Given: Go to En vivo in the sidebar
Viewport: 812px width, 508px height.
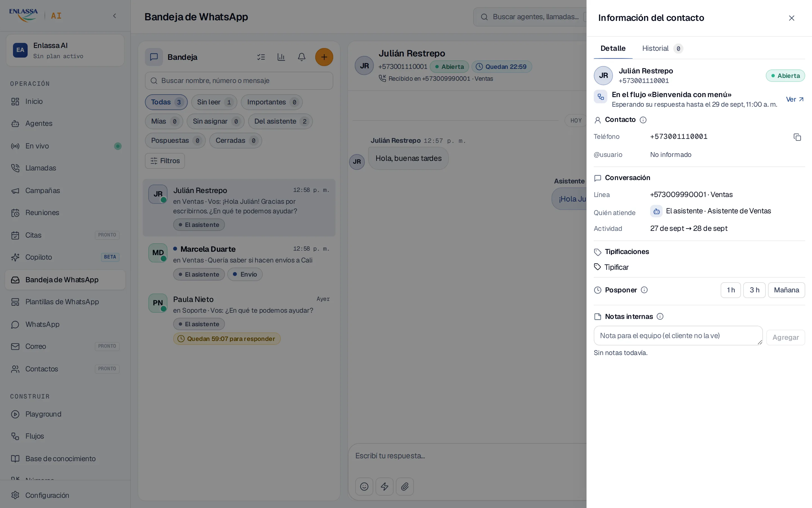Looking at the screenshot, I should [x=65, y=146].
